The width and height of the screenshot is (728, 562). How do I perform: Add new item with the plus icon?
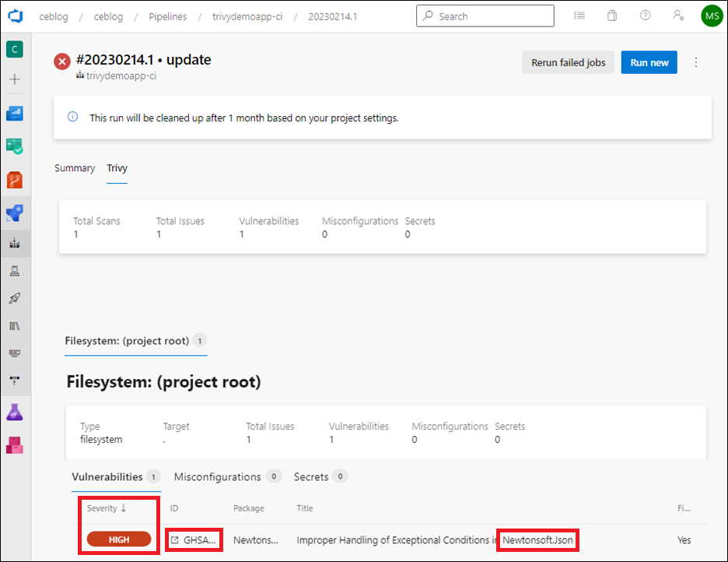pos(15,79)
